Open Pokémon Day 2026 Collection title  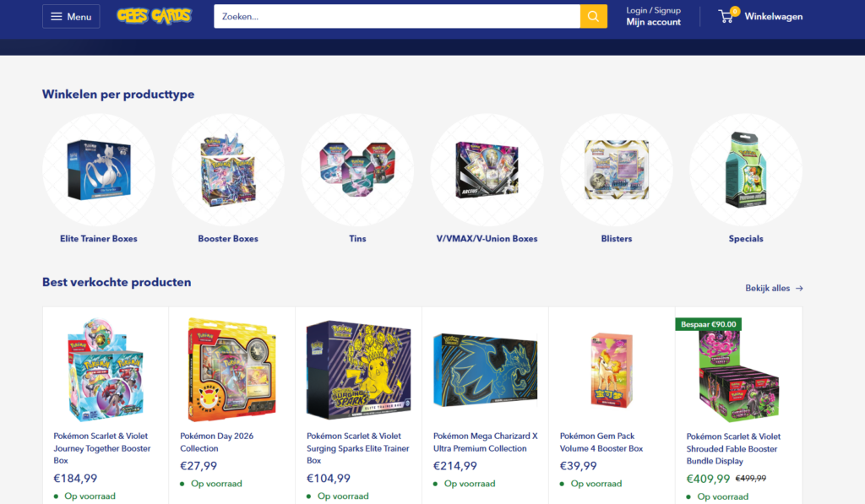[x=217, y=442]
